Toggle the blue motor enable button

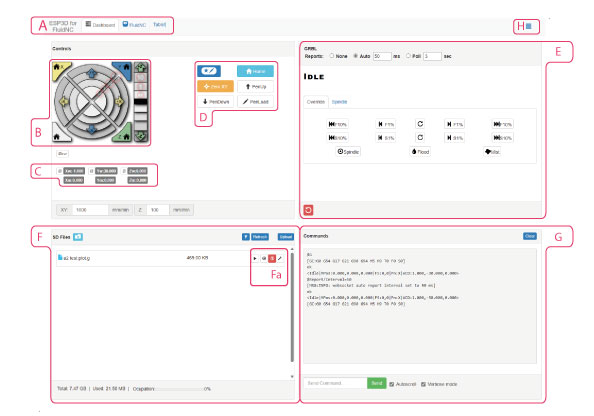point(209,71)
